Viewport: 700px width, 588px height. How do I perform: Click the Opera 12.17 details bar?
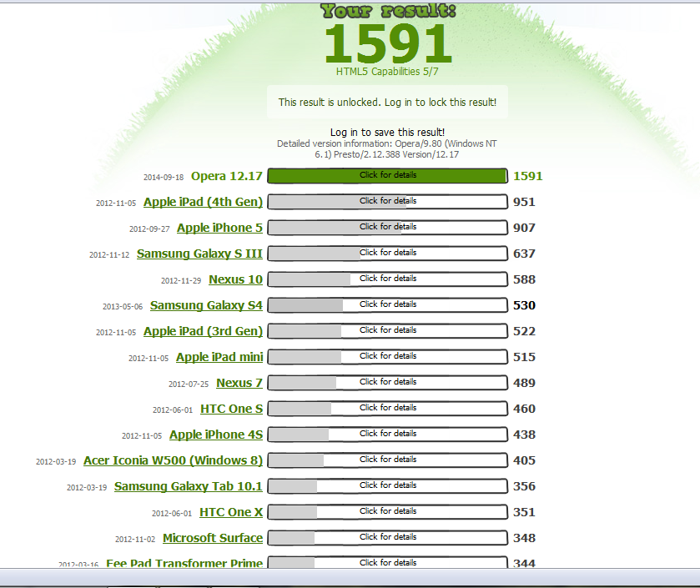(x=387, y=176)
